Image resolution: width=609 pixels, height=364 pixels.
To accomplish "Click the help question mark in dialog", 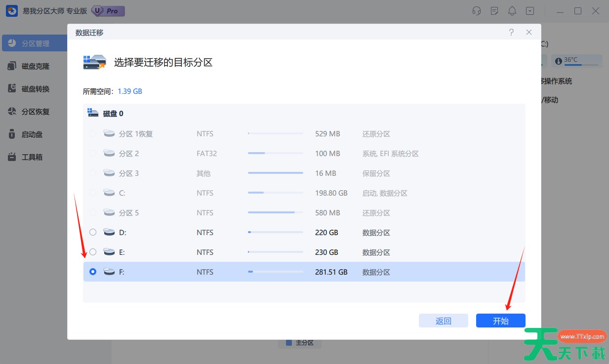I will click(x=511, y=32).
